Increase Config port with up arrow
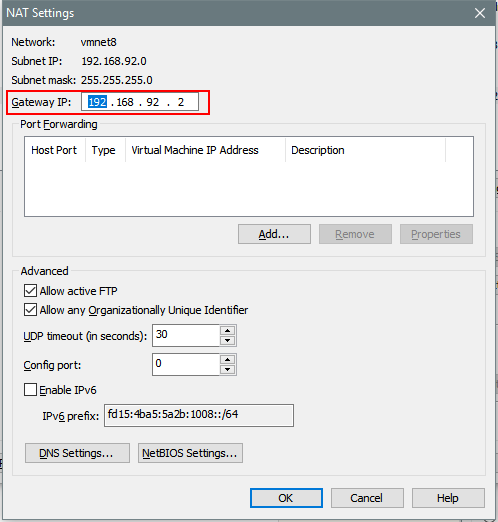 [x=228, y=359]
